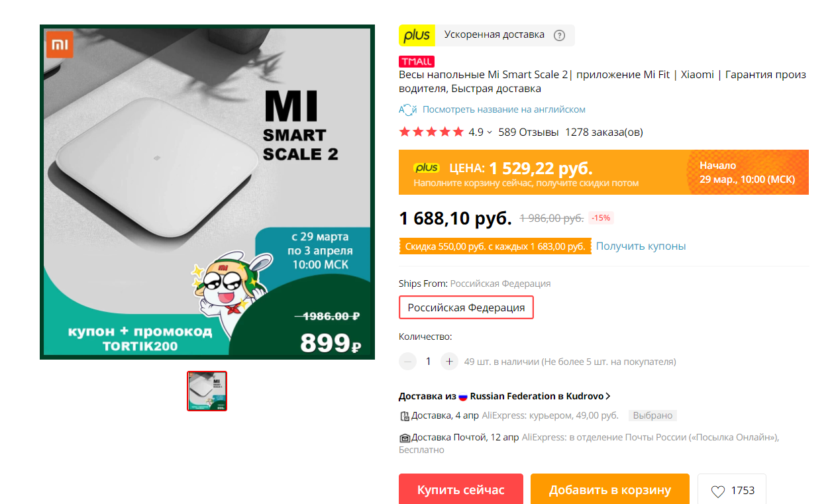The width and height of the screenshot is (832, 504).
Task: Click the yellow plus badge icon
Action: (417, 35)
